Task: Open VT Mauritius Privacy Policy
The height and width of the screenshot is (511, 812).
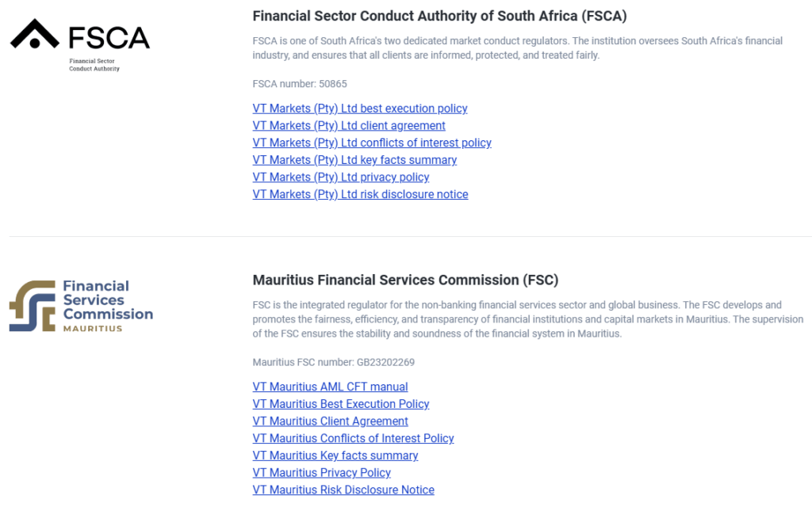Action: click(x=322, y=473)
